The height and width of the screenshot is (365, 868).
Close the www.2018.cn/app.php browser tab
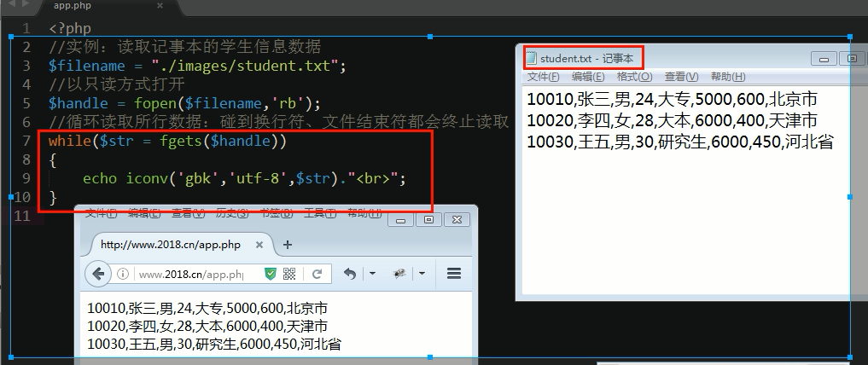click(259, 245)
